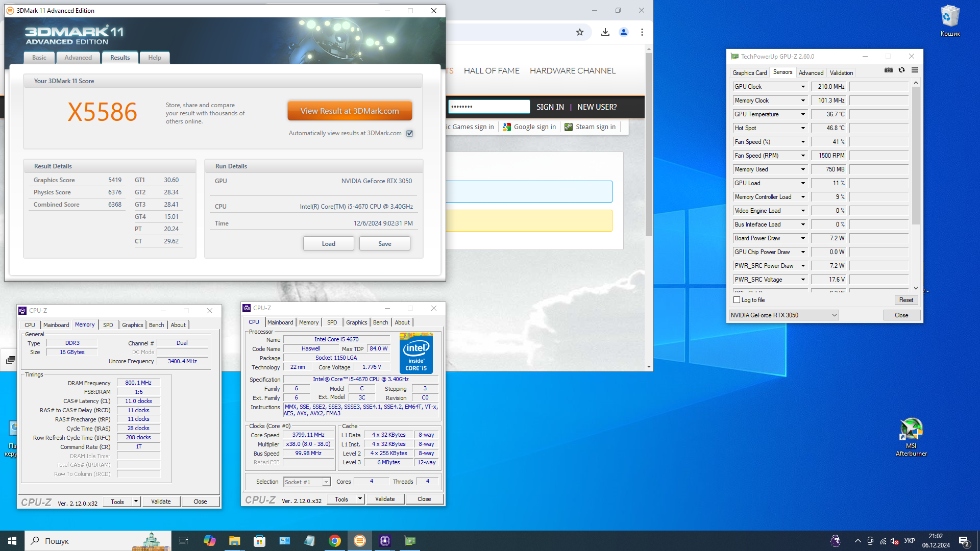Expand GPU Load sensor dropdown

tap(803, 183)
